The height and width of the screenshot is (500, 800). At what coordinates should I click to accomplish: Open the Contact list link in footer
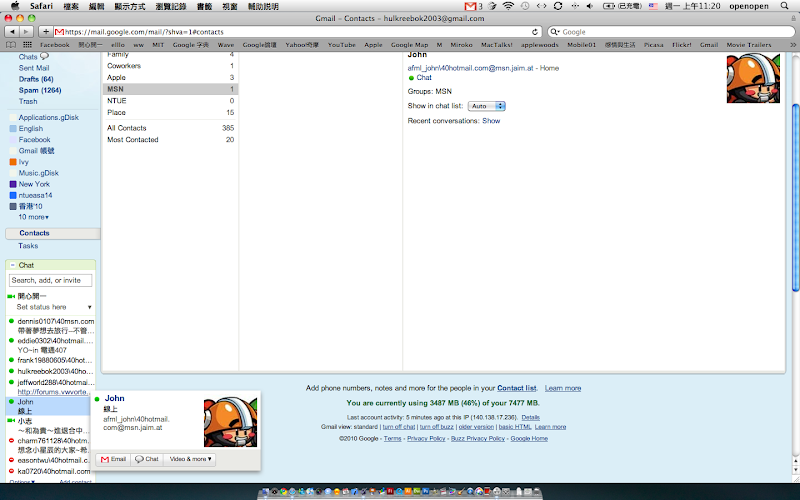point(516,388)
